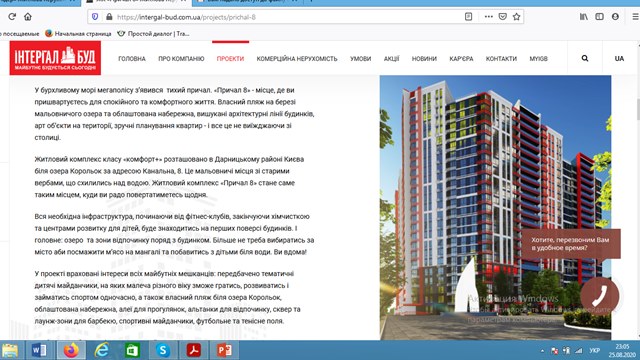Open the Firefox hamburger menu
This screenshot has height=360, width=640.
635,17
